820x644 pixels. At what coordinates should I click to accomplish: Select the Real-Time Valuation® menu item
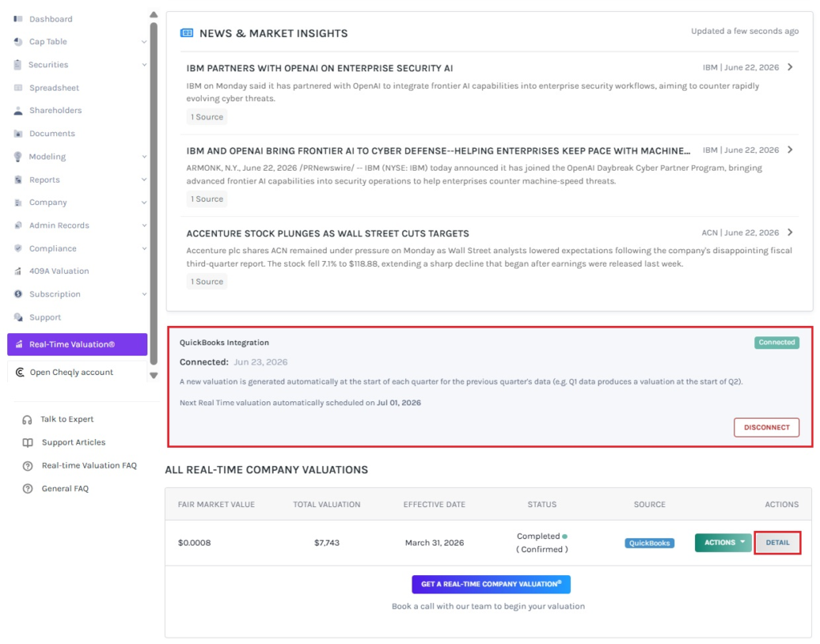(78, 344)
